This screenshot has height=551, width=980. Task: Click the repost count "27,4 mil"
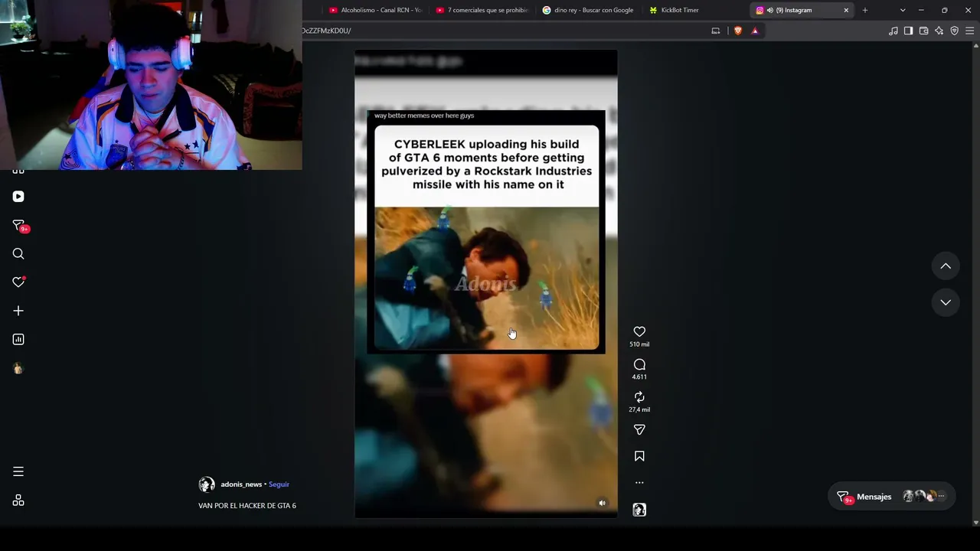639,409
